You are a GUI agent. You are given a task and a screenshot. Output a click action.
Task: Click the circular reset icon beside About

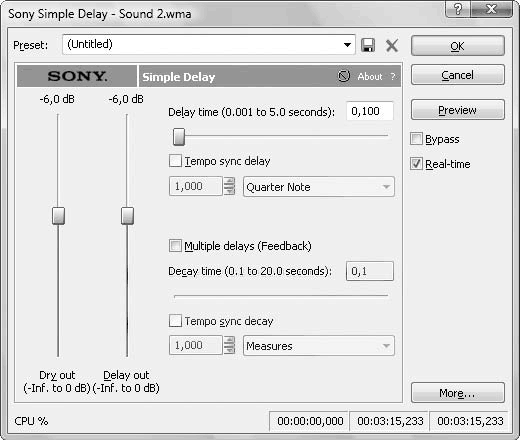344,76
